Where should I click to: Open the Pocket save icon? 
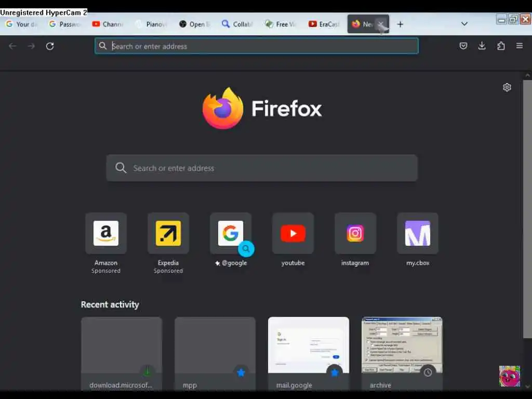pyautogui.click(x=463, y=46)
